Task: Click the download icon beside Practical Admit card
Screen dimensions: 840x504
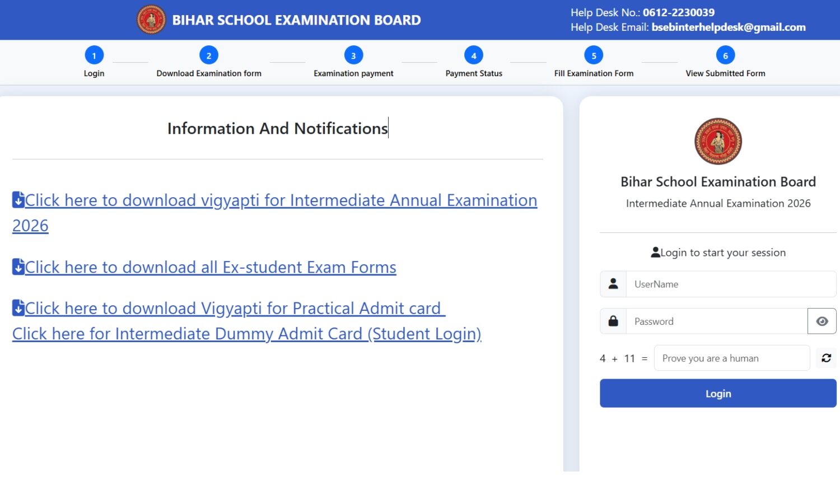Action: (18, 308)
